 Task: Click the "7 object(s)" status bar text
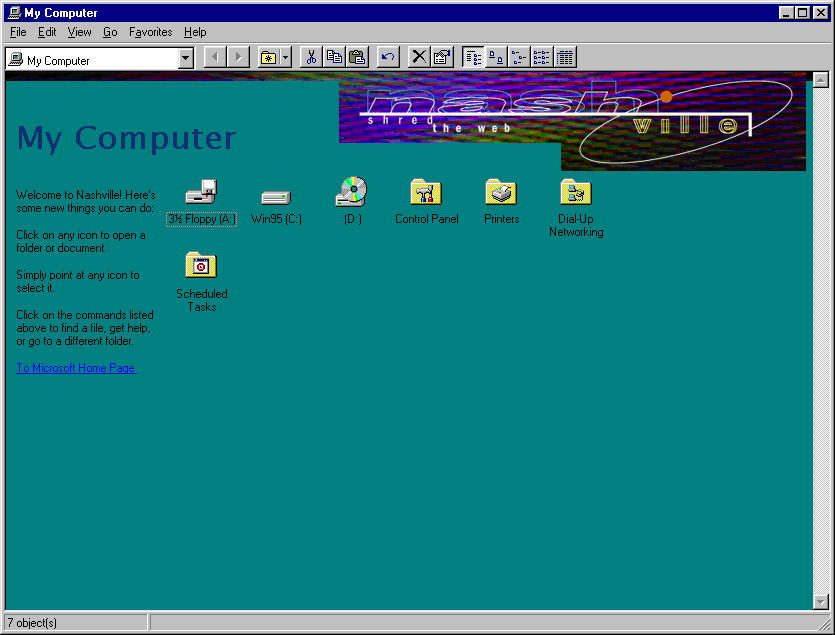coord(32,623)
